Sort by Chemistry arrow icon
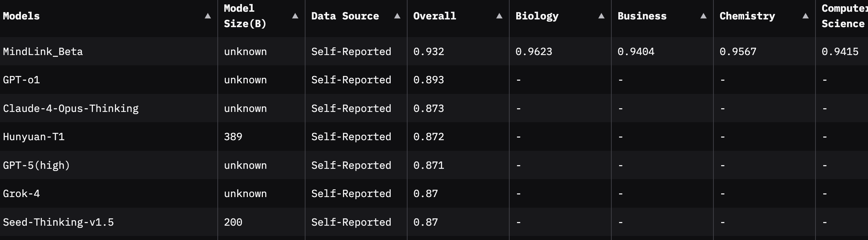The image size is (868, 240). [806, 16]
